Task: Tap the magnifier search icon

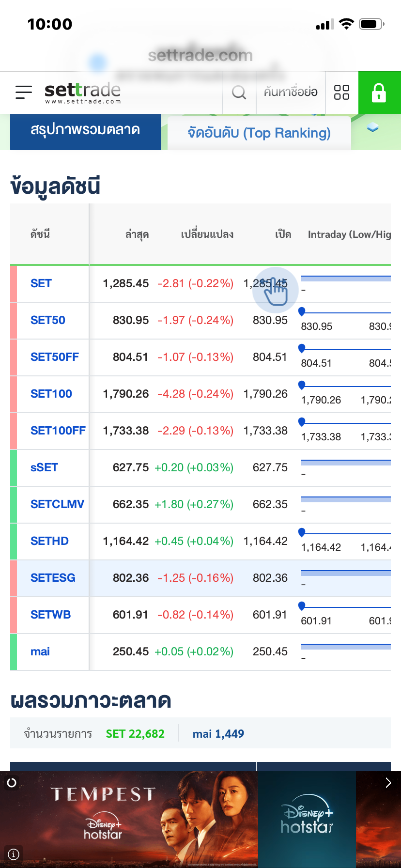Action: pyautogui.click(x=239, y=92)
